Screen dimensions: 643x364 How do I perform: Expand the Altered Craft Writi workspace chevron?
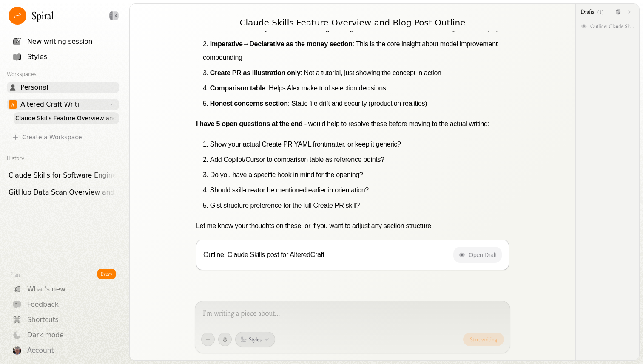(x=111, y=104)
